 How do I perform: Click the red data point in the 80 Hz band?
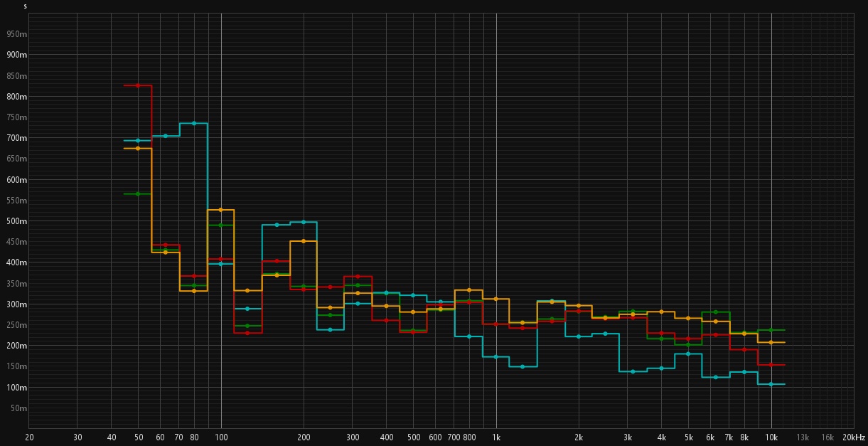pyautogui.click(x=193, y=276)
